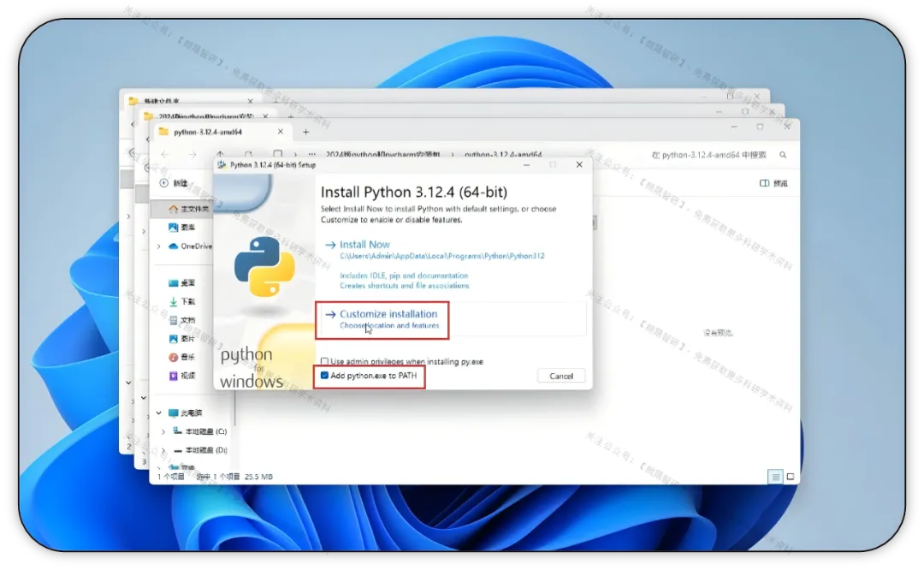
Task: Select OneDrive in sidebar
Action: [190, 246]
